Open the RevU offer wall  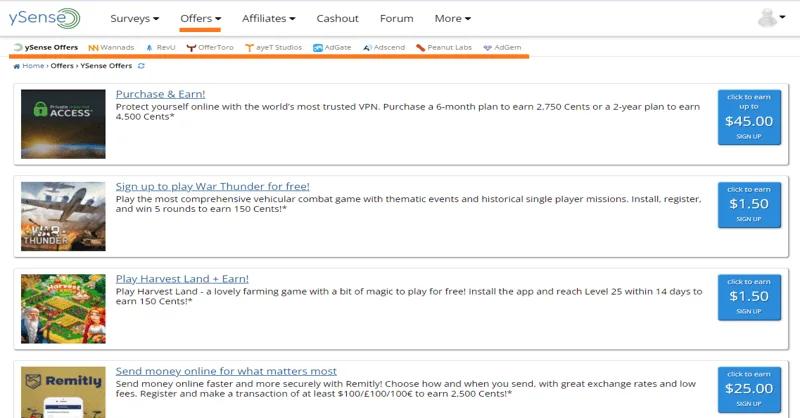160,47
